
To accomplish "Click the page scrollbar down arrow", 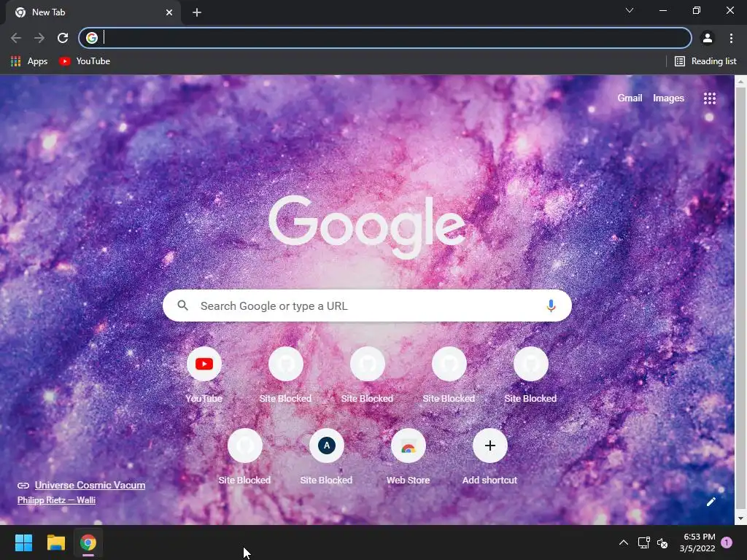I will point(741,518).
